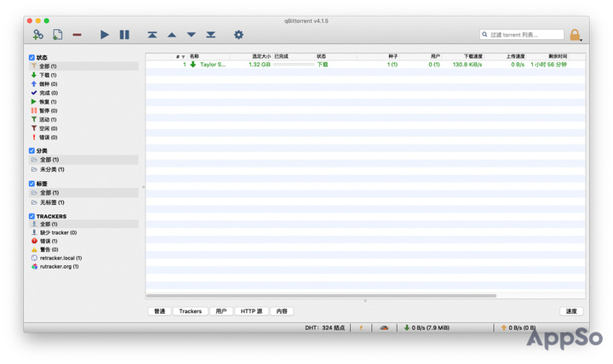The image size is (613, 364).
Task: Uncheck the 分类 section checkbox
Action: tap(32, 151)
